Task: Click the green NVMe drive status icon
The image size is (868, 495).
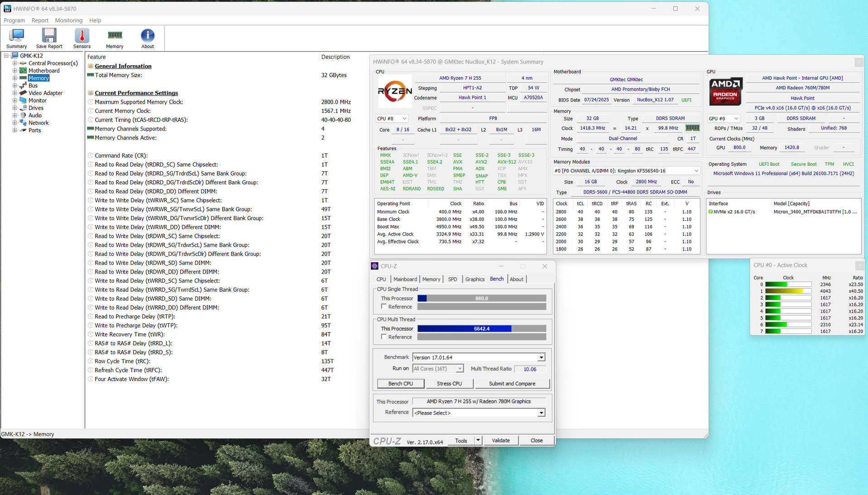Action: (710, 212)
